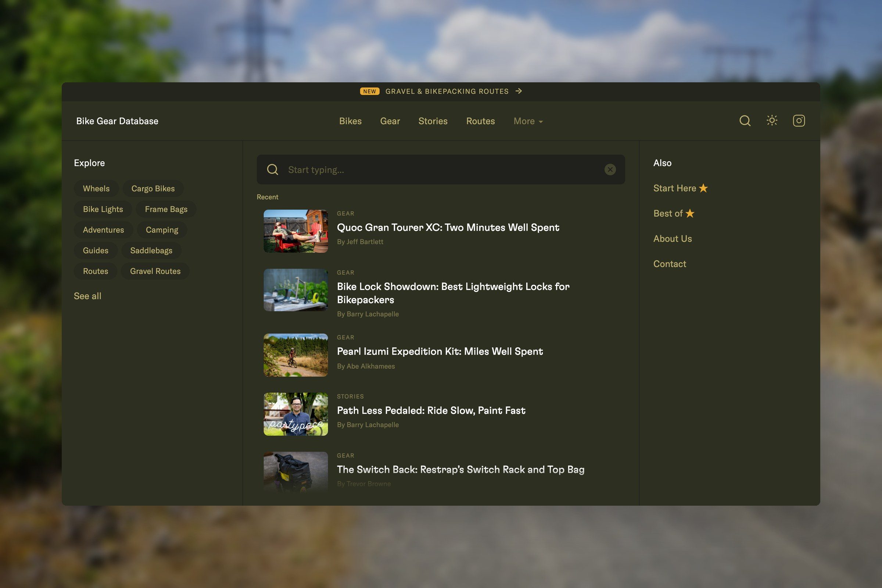This screenshot has height=588, width=882.
Task: Click the arrow in the top announcement banner
Action: [x=519, y=91]
